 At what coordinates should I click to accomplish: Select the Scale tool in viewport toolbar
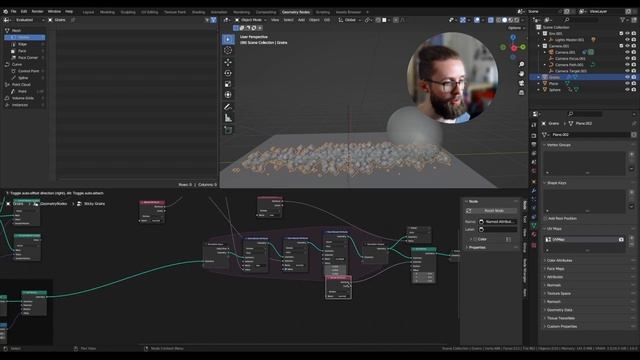[x=228, y=84]
